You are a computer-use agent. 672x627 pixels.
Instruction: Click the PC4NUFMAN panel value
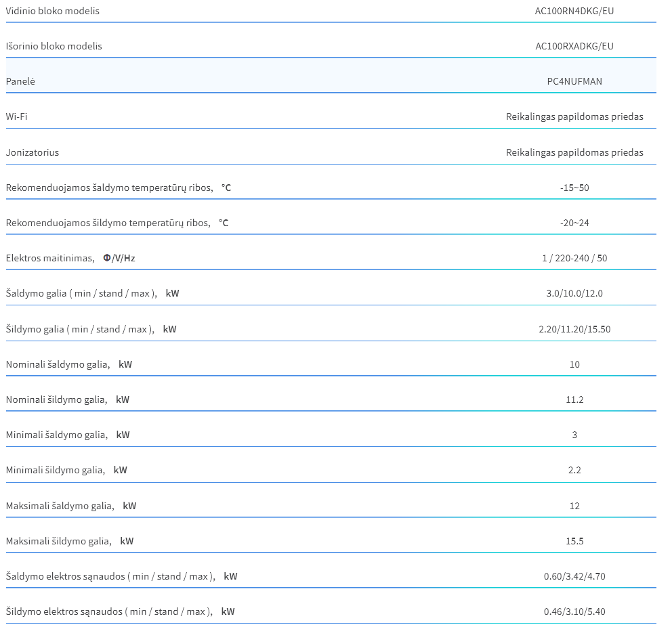574,81
